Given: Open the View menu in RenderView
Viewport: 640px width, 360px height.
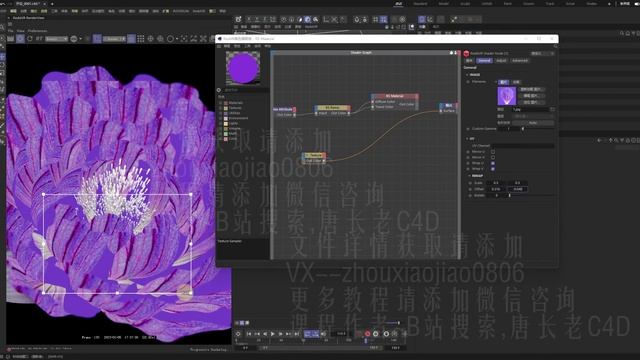Looking at the screenshot, I should point(20,31).
